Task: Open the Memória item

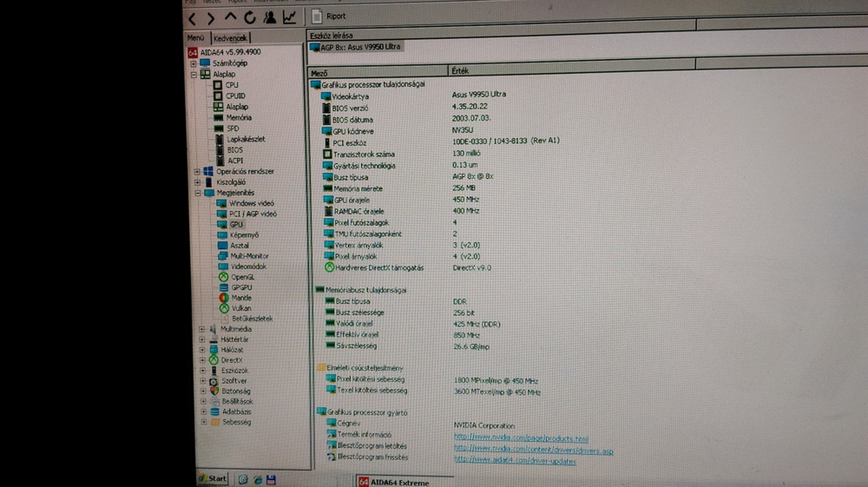Action: (x=238, y=118)
